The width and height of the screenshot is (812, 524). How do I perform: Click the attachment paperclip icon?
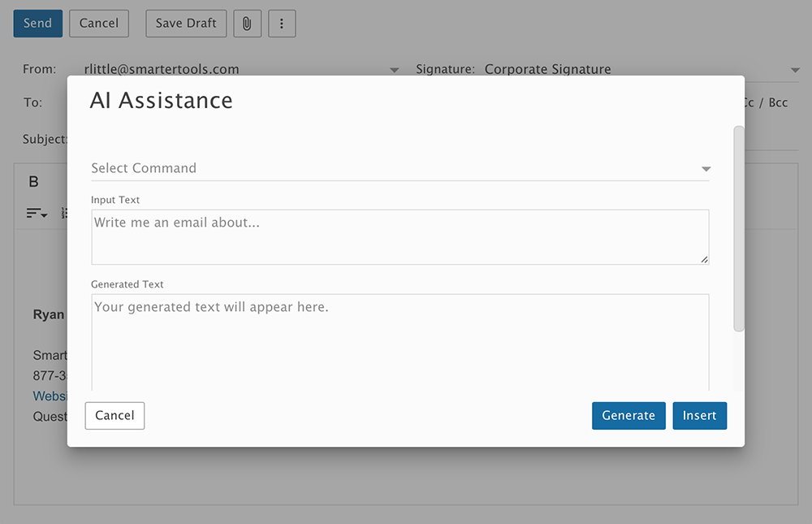point(247,24)
